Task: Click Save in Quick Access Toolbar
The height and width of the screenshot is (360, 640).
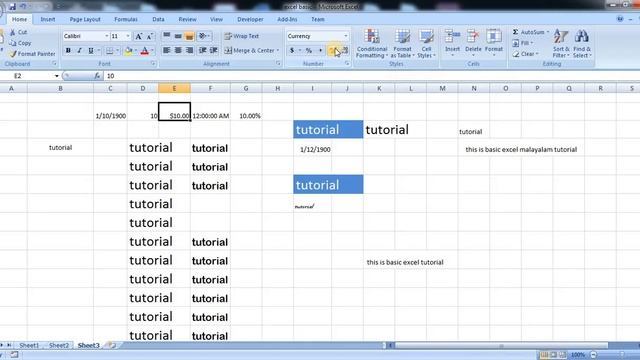Action: coord(12,7)
